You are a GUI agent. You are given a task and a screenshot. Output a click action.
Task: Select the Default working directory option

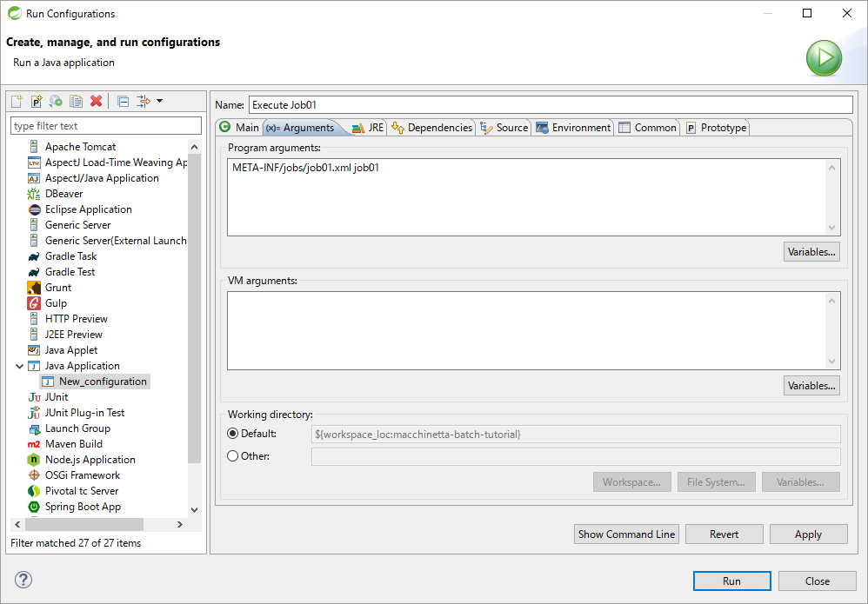coord(232,433)
